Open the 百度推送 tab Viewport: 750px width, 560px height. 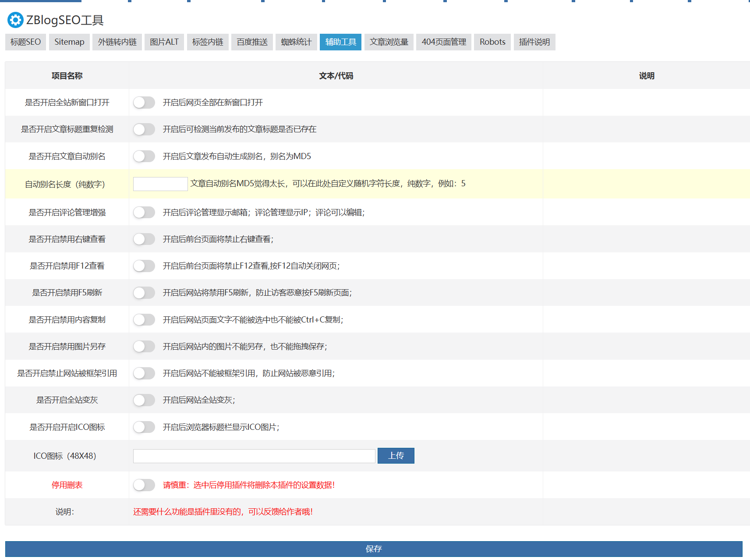tap(252, 42)
